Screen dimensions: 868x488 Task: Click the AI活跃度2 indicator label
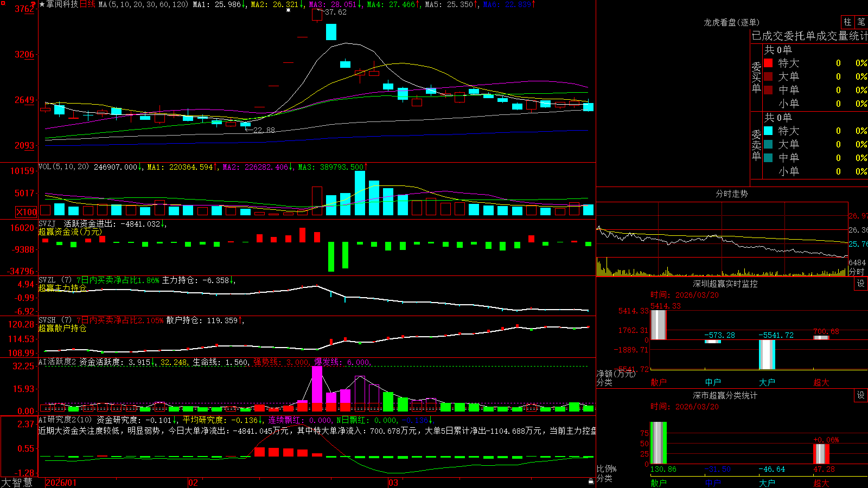coord(58,362)
